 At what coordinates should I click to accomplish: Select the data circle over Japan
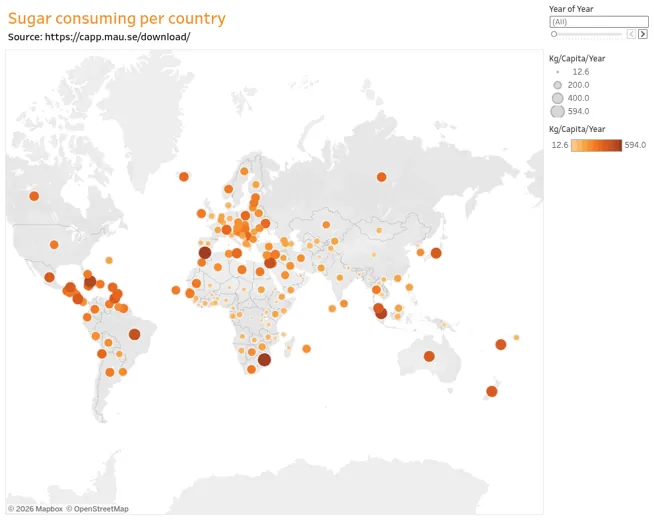coord(436,253)
